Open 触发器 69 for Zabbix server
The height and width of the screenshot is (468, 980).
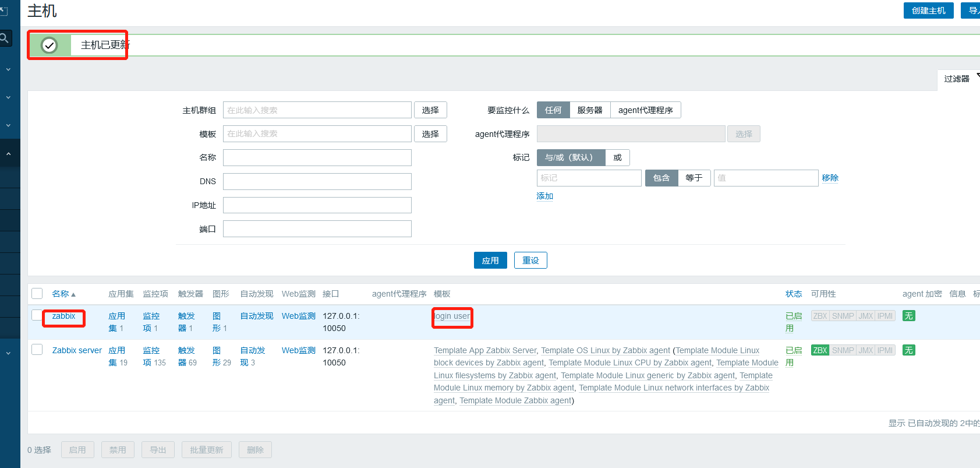point(187,356)
